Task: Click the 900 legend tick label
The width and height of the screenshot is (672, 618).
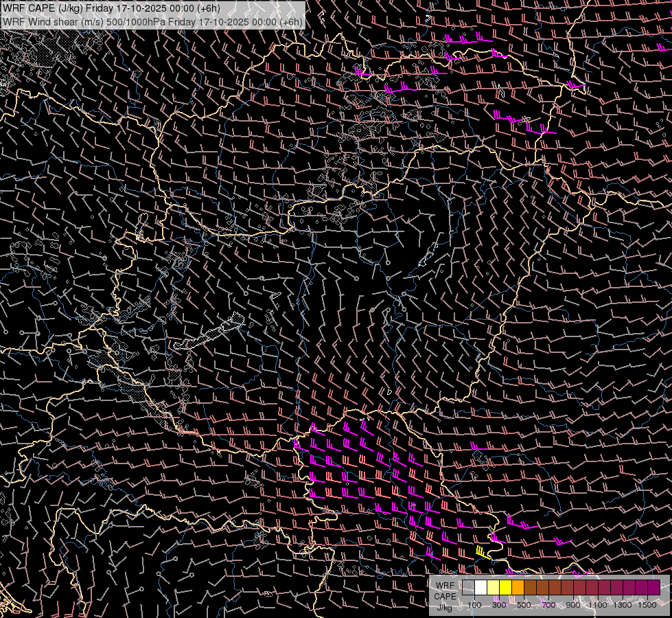Action: [x=573, y=605]
